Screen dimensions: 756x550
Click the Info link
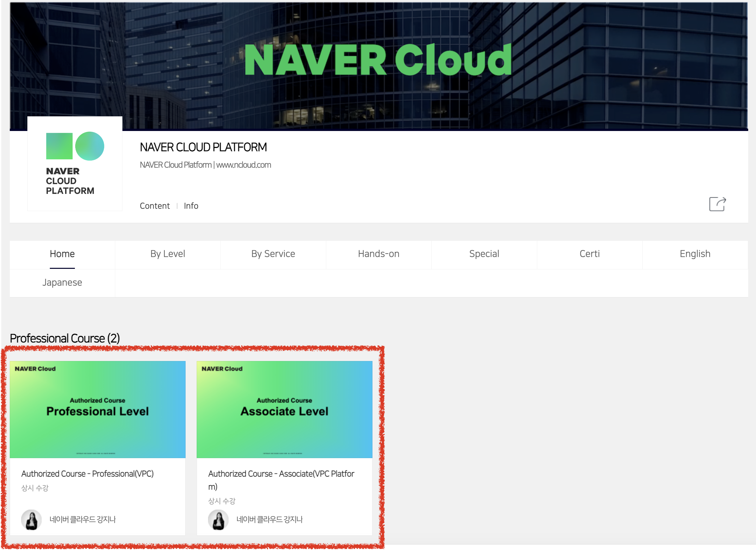point(191,206)
